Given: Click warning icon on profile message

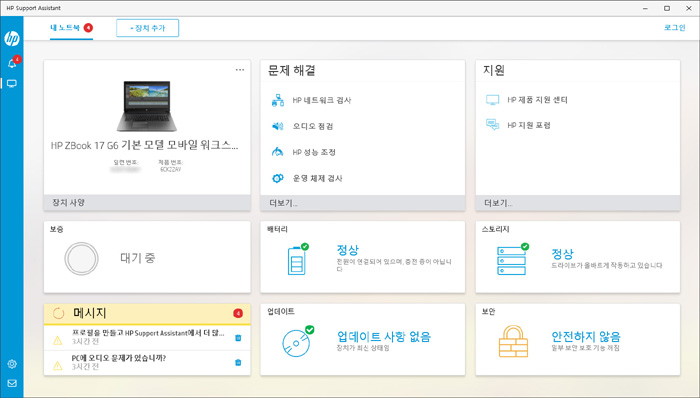Looking at the screenshot, I should [58, 341].
